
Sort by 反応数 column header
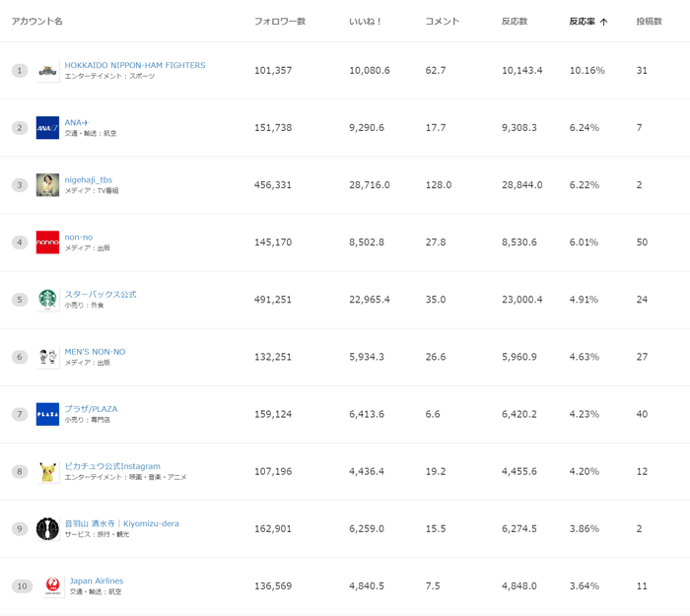coord(515,21)
